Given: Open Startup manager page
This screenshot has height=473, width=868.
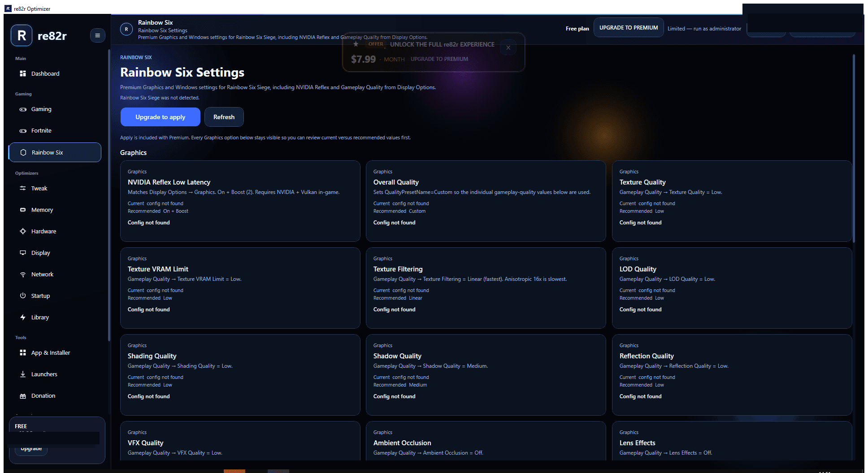Looking at the screenshot, I should (55, 296).
